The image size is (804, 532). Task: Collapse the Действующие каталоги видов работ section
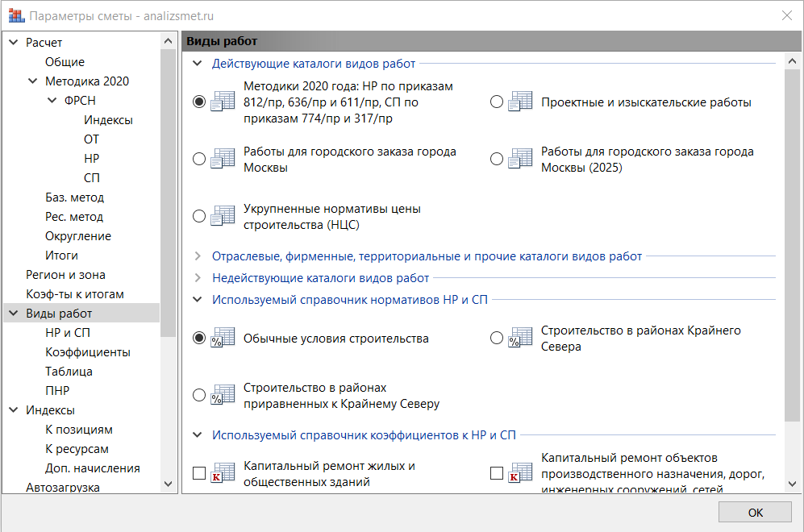[198, 64]
